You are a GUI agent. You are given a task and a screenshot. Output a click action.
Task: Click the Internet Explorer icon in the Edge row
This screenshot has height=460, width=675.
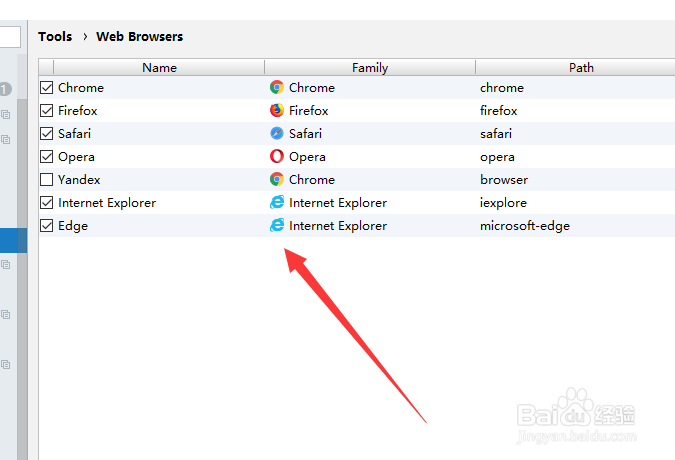coord(277,225)
